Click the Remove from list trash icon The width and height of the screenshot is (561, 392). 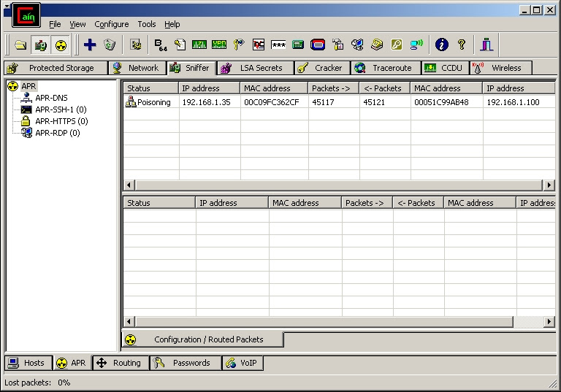[x=110, y=45]
